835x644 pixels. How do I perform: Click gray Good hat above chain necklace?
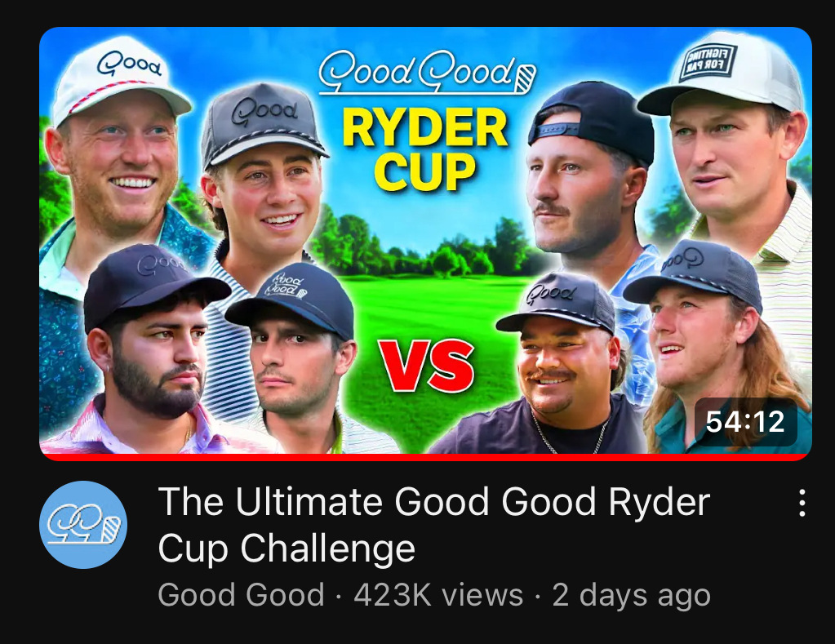[556, 302]
